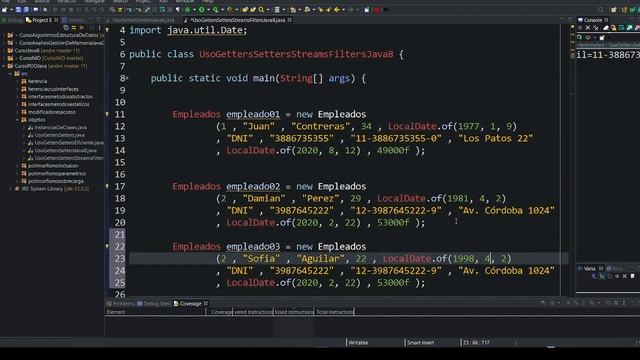Click the "Sofia" string on line 23

[x=261, y=258]
